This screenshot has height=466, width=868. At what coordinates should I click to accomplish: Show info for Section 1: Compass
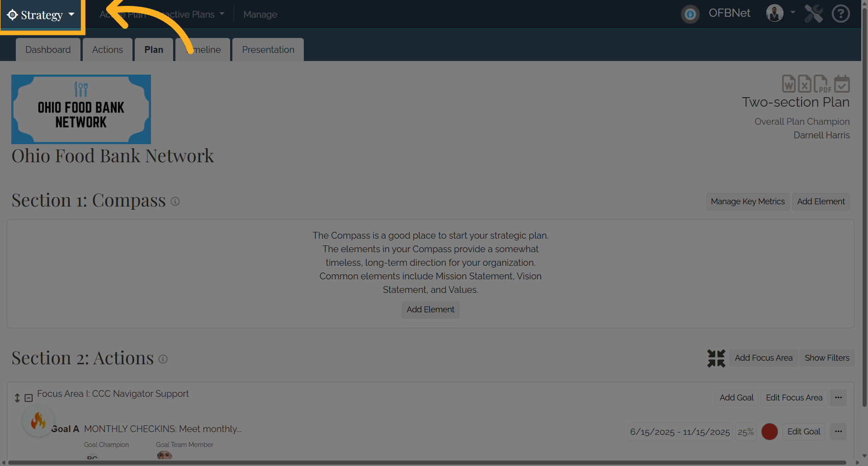click(175, 201)
